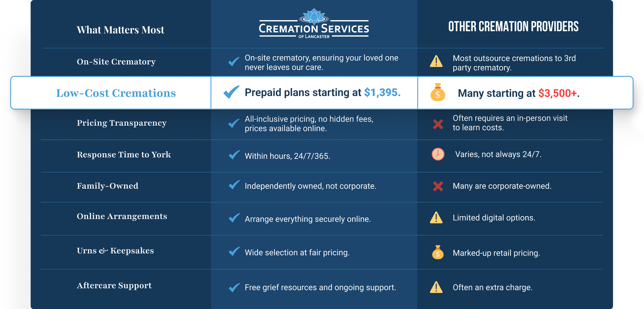
Task: Click the Other Cremation Providers column header
Action: coord(513,27)
